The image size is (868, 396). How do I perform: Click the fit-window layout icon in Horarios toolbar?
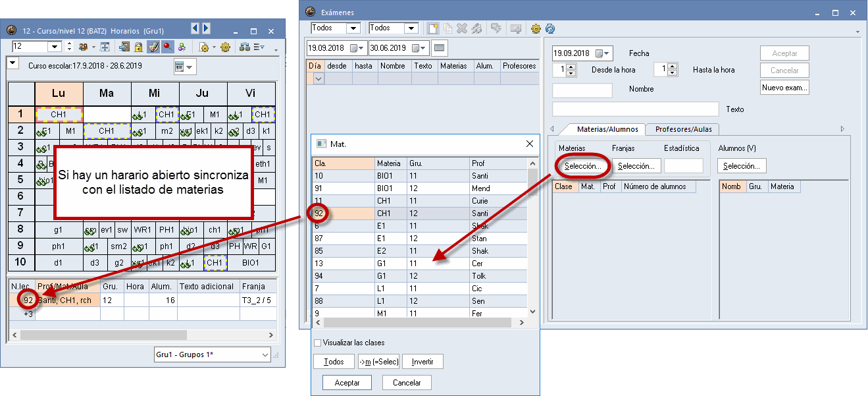(105, 47)
